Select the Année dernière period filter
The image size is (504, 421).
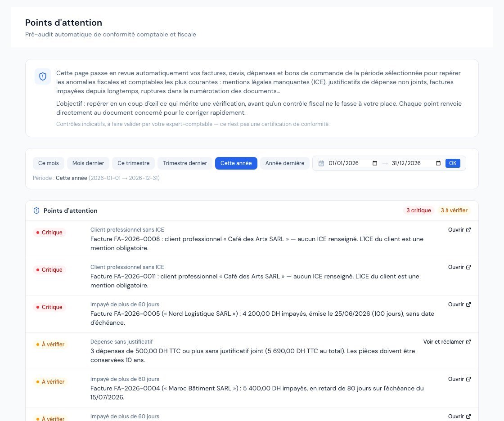285,163
